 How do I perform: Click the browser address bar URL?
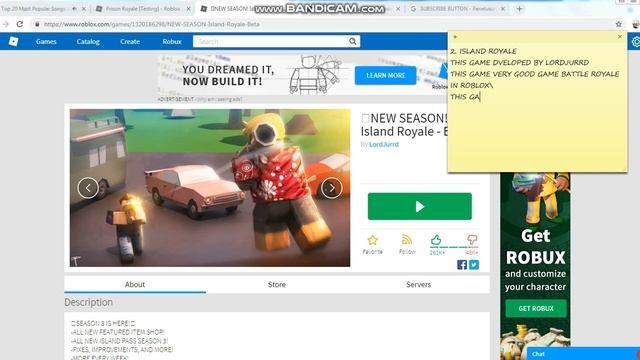coord(151,24)
